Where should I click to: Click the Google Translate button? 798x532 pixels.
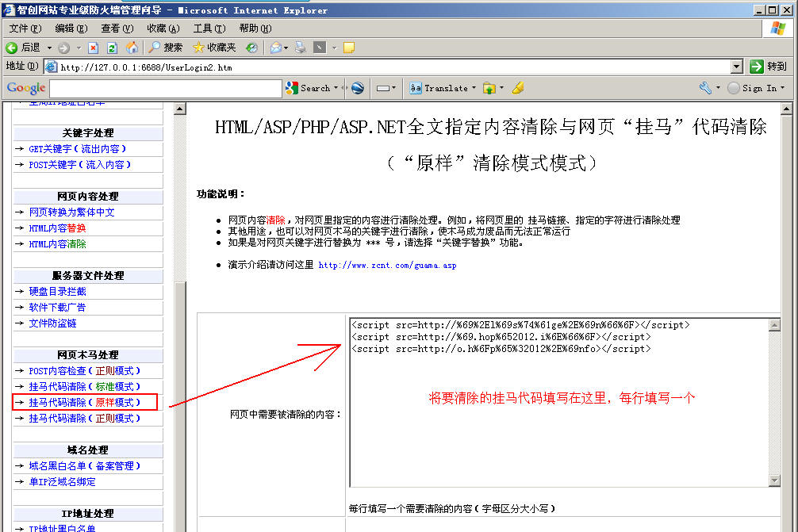[x=439, y=88]
